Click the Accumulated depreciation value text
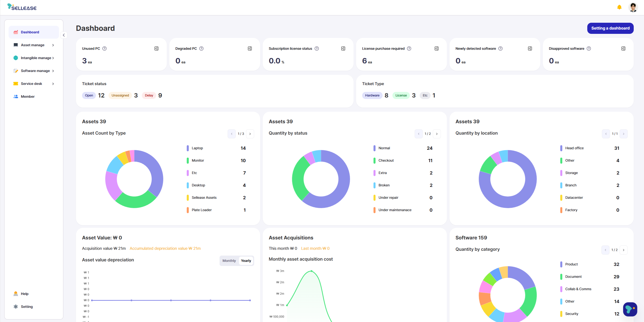 pyautogui.click(x=165, y=249)
